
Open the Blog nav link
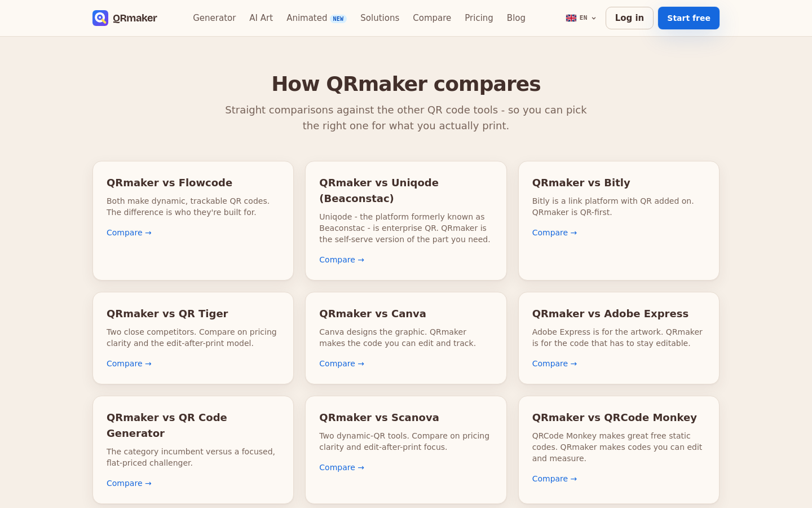point(516,18)
